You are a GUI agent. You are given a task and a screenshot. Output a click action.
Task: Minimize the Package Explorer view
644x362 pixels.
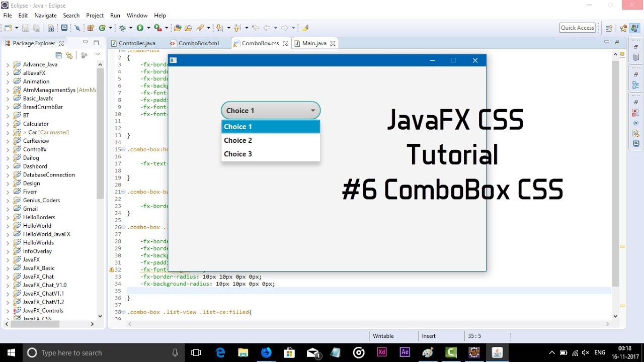coord(85,43)
